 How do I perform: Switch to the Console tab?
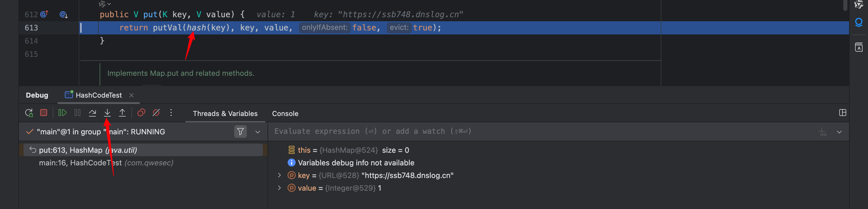285,114
